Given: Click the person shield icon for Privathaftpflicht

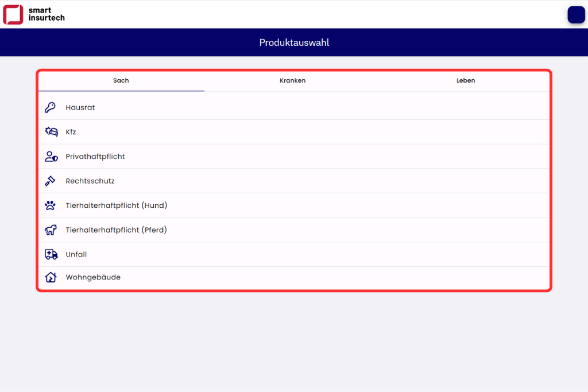Looking at the screenshot, I should [x=51, y=157].
